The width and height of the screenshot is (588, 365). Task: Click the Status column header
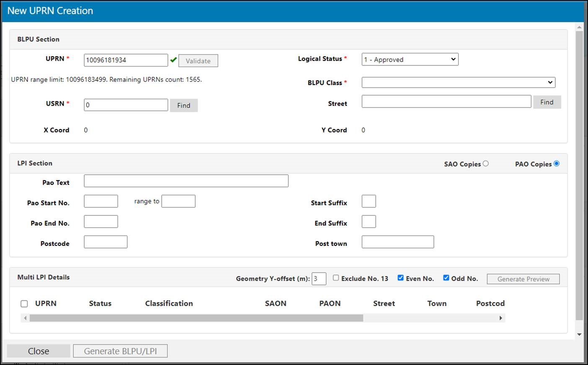[x=100, y=303]
